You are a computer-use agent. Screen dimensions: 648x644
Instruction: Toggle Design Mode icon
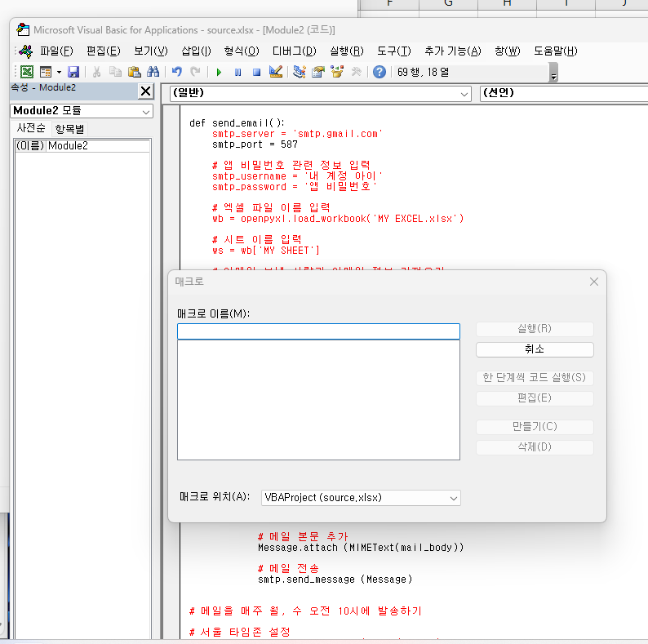[276, 72]
